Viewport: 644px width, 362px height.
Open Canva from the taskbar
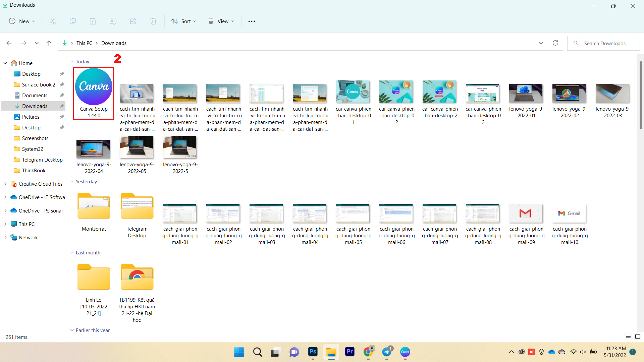(x=405, y=352)
